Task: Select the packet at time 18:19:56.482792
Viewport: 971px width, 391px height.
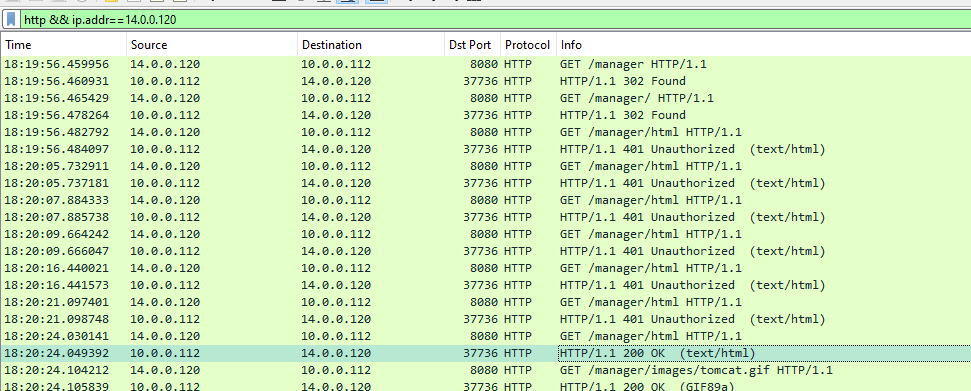Action: coord(486,132)
